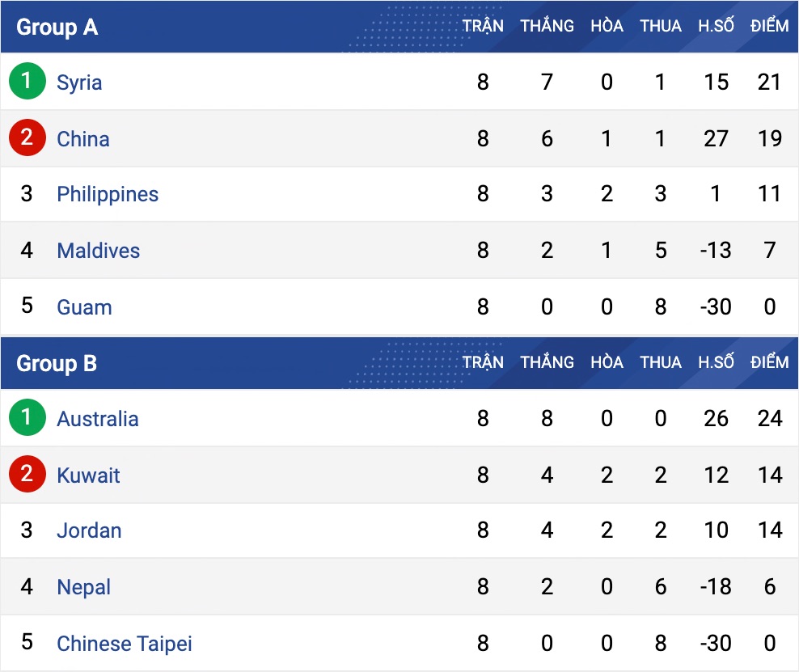This screenshot has height=672, width=799.
Task: Click the Guam team link
Action: click(84, 307)
